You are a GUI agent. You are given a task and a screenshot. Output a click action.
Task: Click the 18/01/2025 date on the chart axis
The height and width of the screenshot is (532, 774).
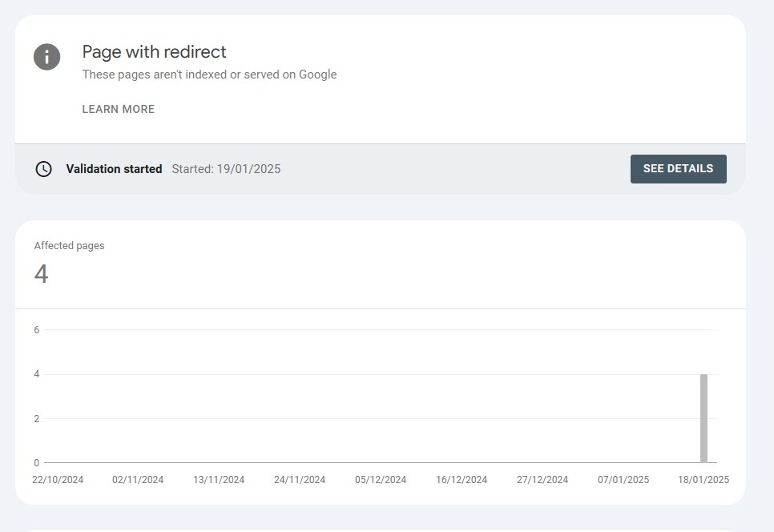pos(703,480)
